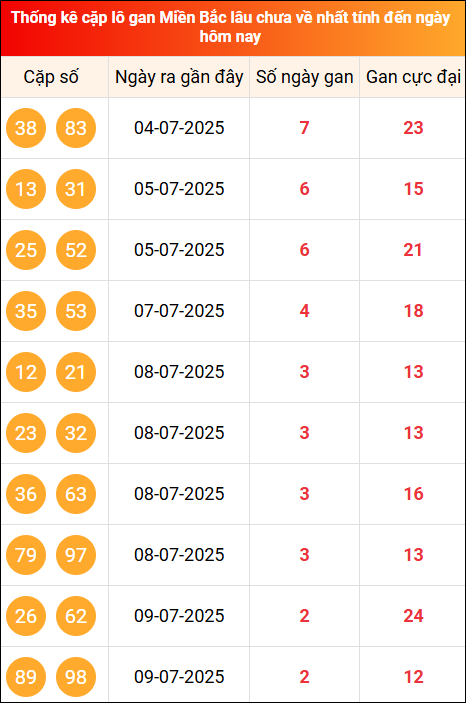Image resolution: width=466 pixels, height=703 pixels.
Task: Click the Số ngày gan column header
Action: [305, 77]
